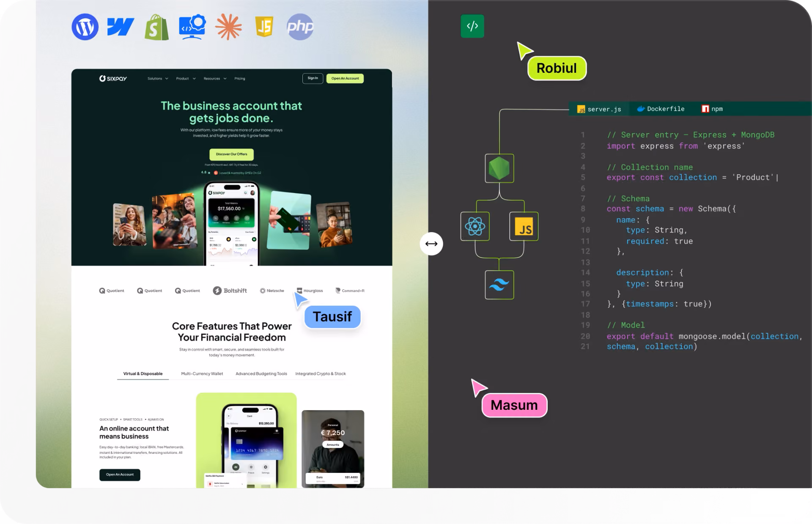Viewport: 812px width, 524px height.
Task: Open the Pricing nav link
Action: (x=240, y=78)
